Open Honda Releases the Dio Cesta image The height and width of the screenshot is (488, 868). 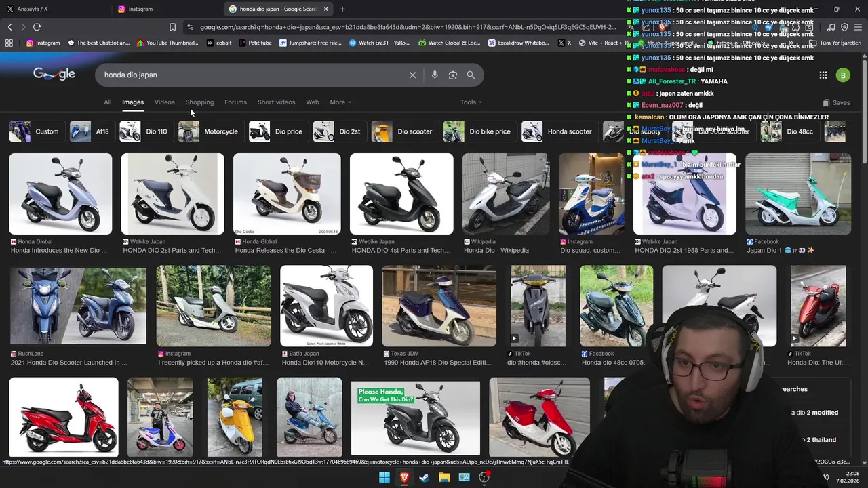pos(287,194)
